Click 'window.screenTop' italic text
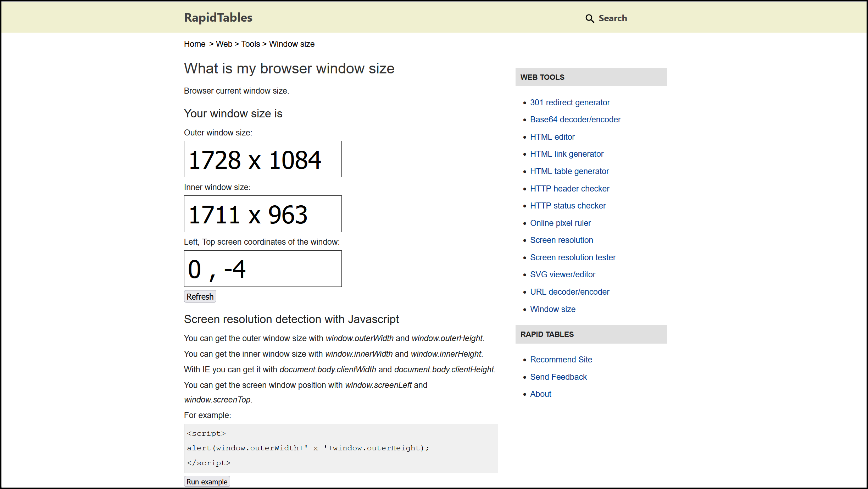The image size is (868, 489). [x=217, y=400]
